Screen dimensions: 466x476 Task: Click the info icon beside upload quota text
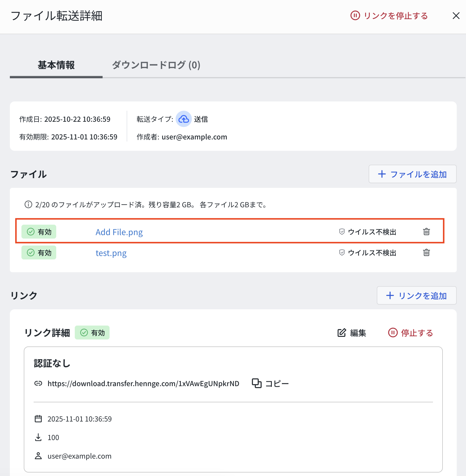[x=28, y=205]
